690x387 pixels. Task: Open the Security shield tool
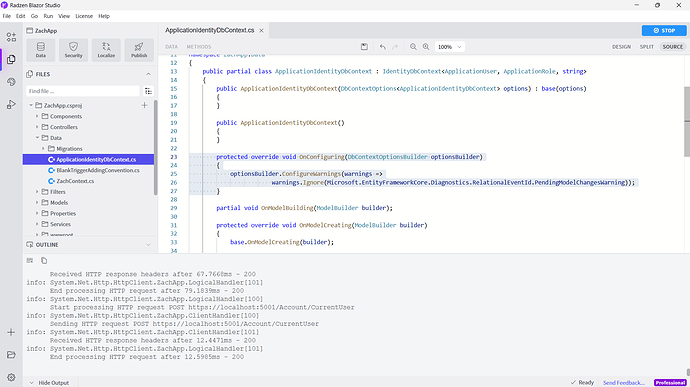[73, 50]
